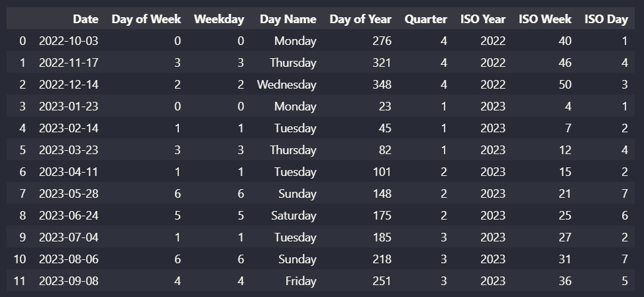
Task: Click the 2023-05-28 date cell
Action: [68, 194]
